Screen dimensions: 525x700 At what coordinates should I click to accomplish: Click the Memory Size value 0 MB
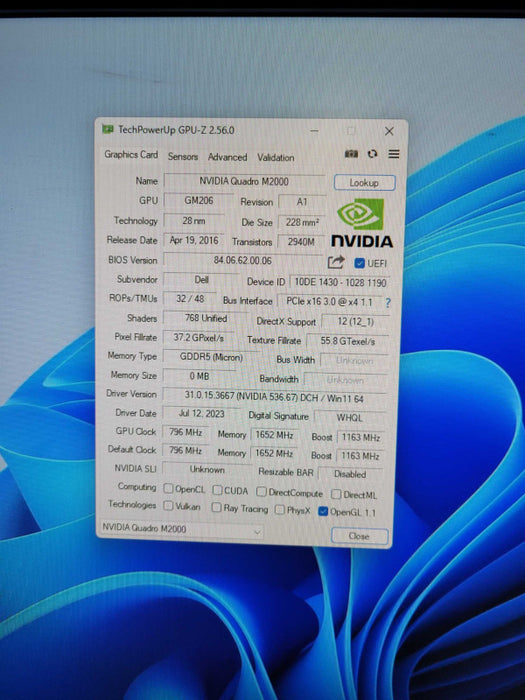[x=199, y=376]
